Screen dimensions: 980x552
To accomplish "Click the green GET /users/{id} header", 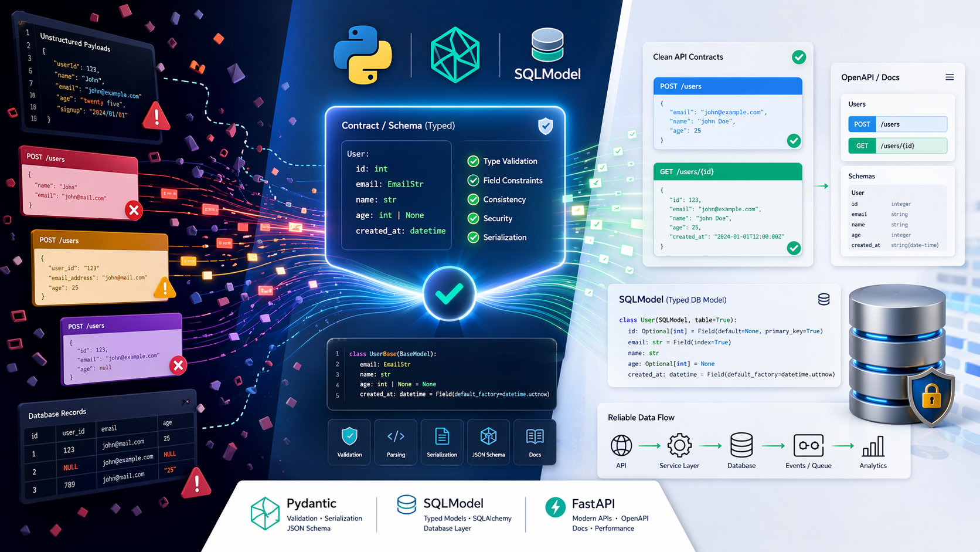I will coord(727,172).
